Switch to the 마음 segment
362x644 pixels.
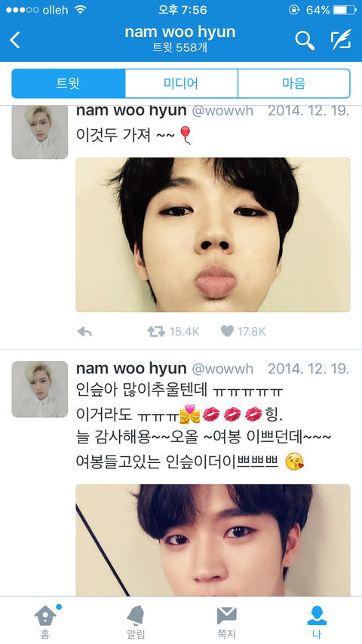coord(294,84)
